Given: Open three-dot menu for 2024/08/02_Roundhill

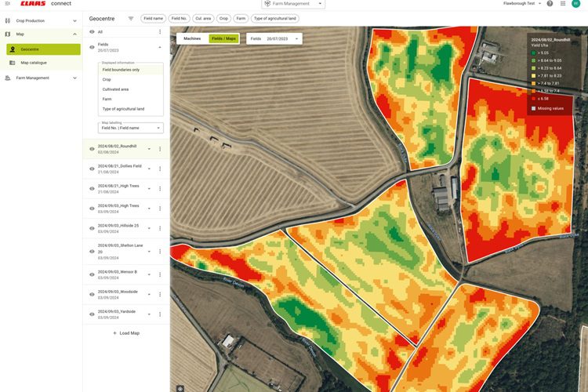Looking at the screenshot, I should tap(160, 148).
